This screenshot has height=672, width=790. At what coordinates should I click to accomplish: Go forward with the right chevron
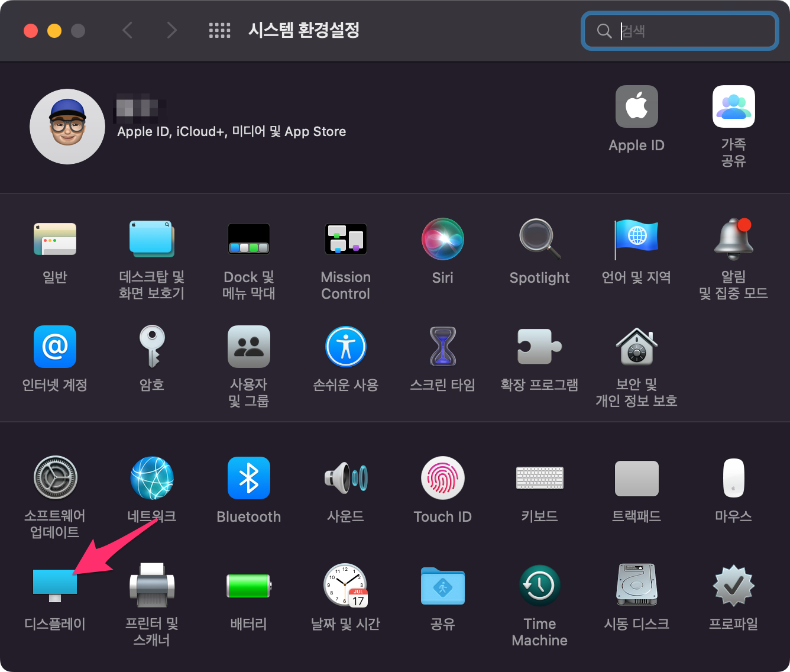click(171, 30)
